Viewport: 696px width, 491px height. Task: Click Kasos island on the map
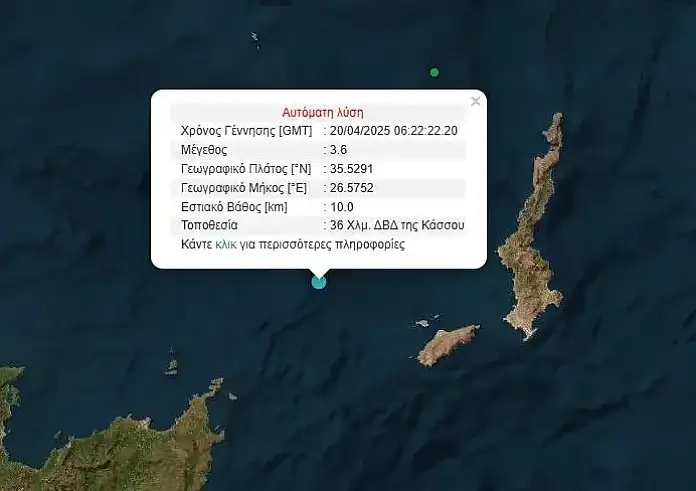(448, 345)
